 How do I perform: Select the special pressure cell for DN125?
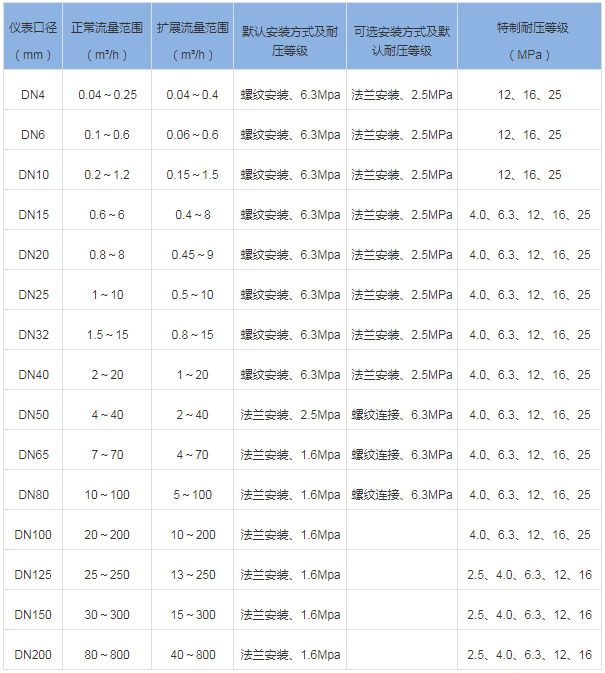pos(529,575)
